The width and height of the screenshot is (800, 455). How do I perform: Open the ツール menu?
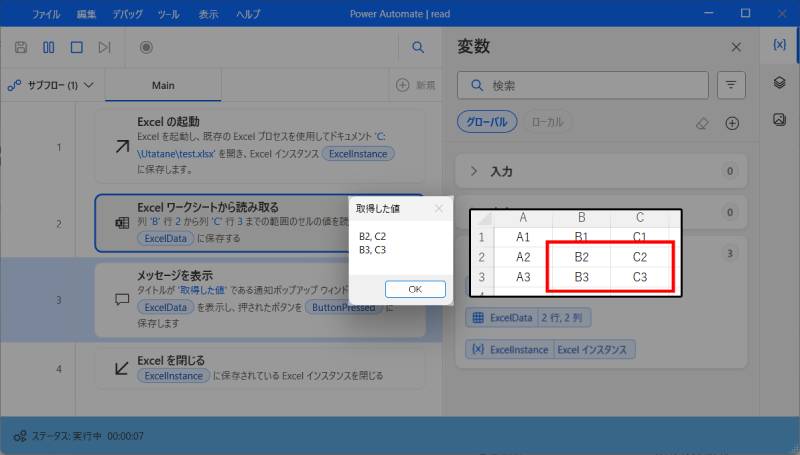pyautogui.click(x=168, y=14)
